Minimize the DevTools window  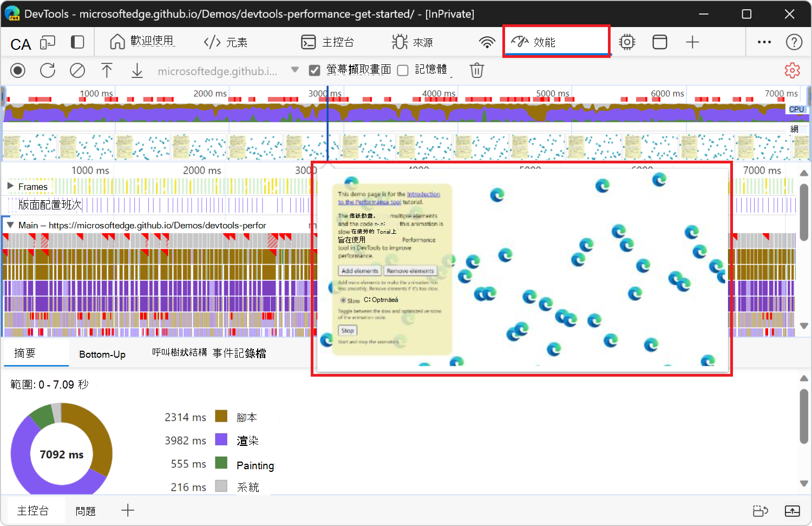point(704,14)
